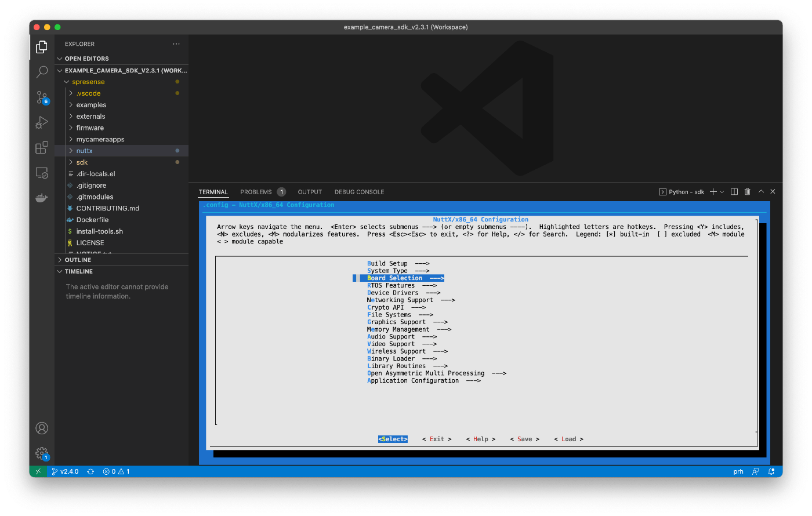
Task: Collapse the TIMELINE section
Action: pyautogui.click(x=122, y=271)
